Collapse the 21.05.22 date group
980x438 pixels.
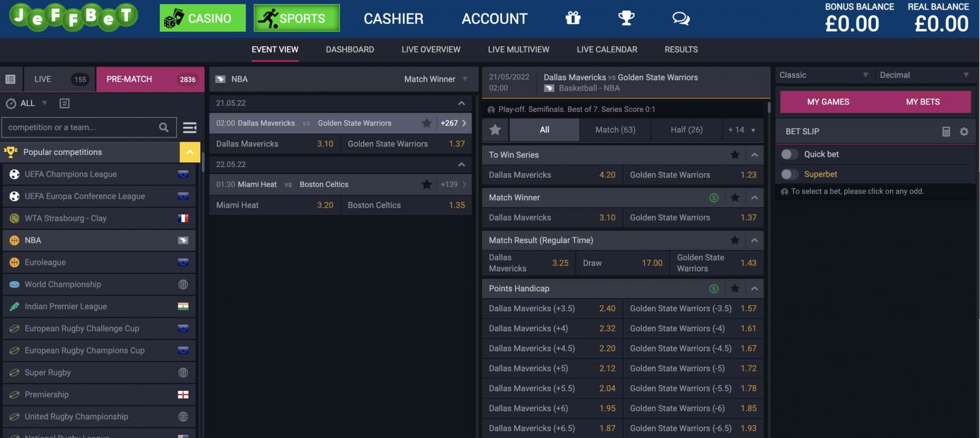click(461, 103)
